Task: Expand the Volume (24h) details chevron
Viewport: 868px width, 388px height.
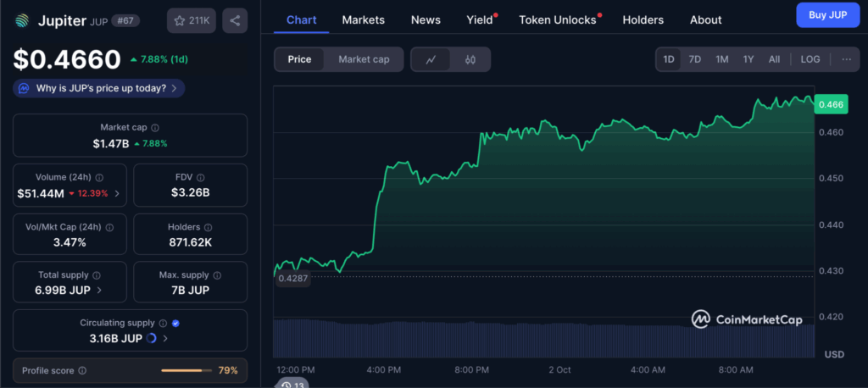Action: [117, 193]
